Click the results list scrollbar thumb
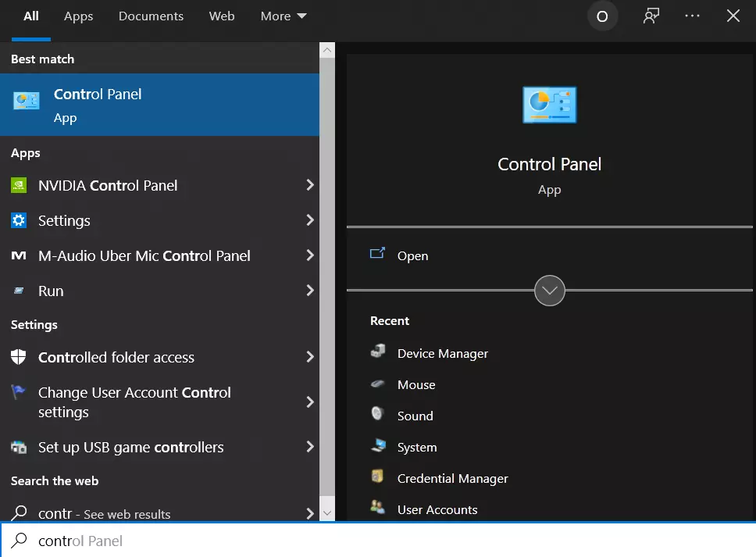 click(x=327, y=277)
